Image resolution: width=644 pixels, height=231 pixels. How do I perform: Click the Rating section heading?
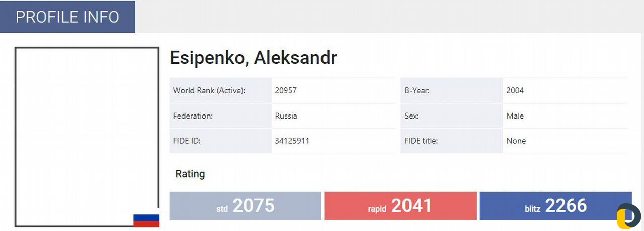click(190, 174)
